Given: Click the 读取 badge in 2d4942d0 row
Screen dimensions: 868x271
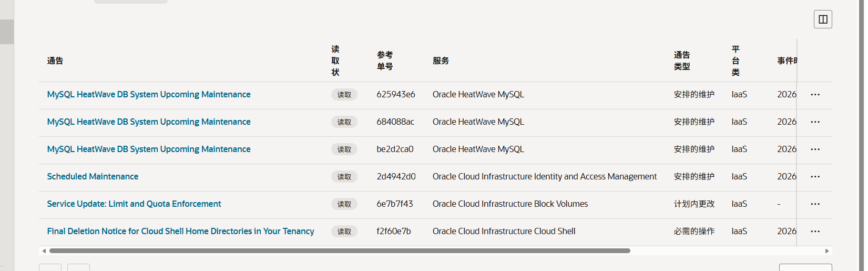Looking at the screenshot, I should point(344,177).
